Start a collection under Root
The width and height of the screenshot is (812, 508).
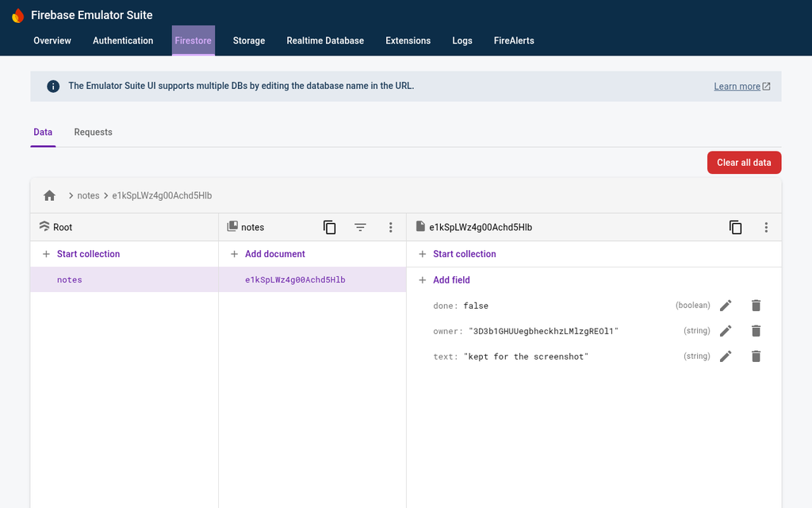coord(88,254)
